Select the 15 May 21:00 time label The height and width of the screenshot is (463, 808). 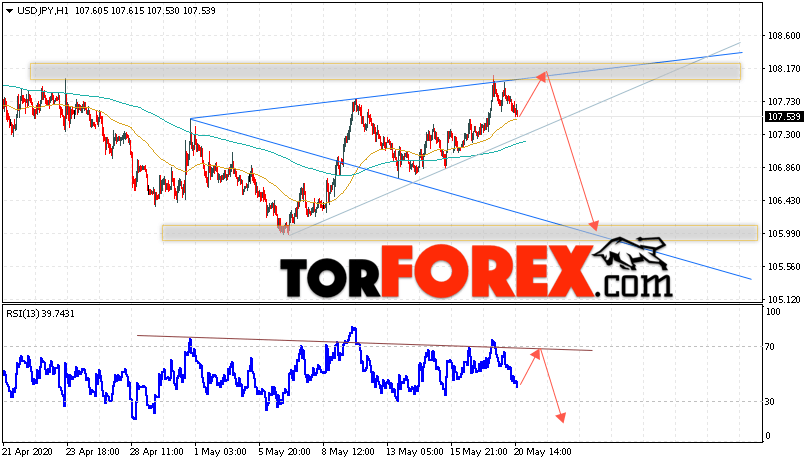click(479, 452)
